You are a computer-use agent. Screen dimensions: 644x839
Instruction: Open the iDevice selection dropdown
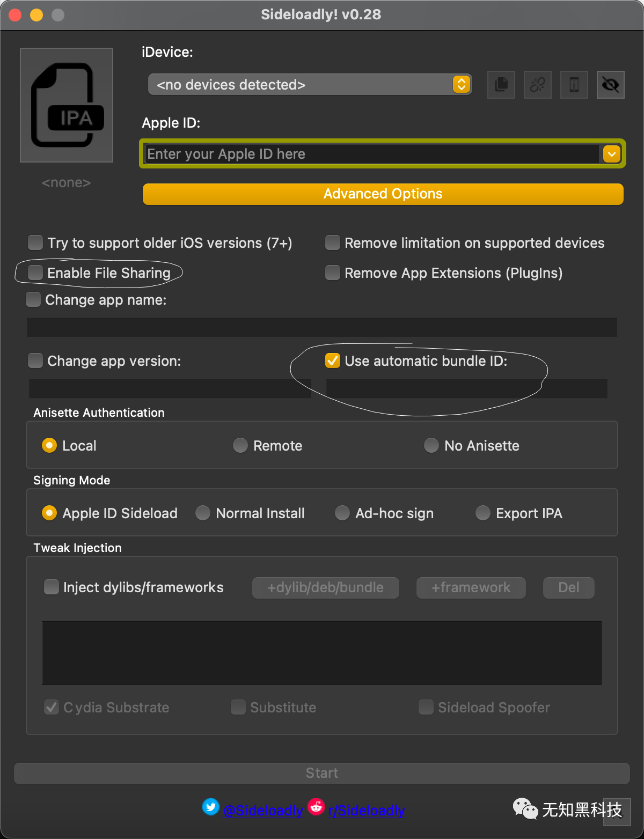coord(310,85)
